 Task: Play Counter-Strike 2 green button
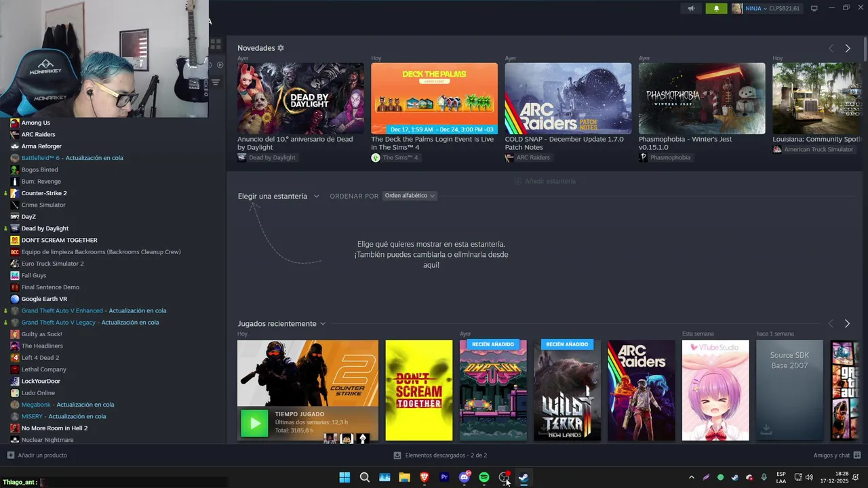coord(255,424)
